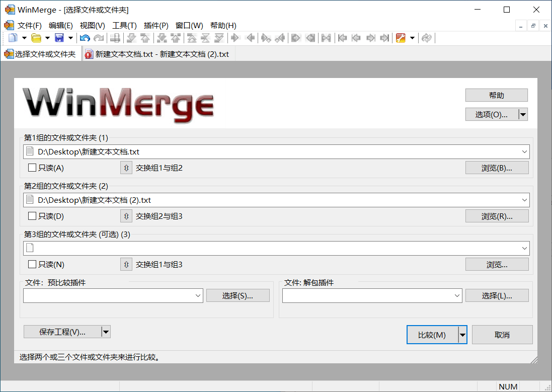The width and height of the screenshot is (552, 392).
Task: Click the WinMerge icon left of 文件(F)
Action: pos(9,25)
